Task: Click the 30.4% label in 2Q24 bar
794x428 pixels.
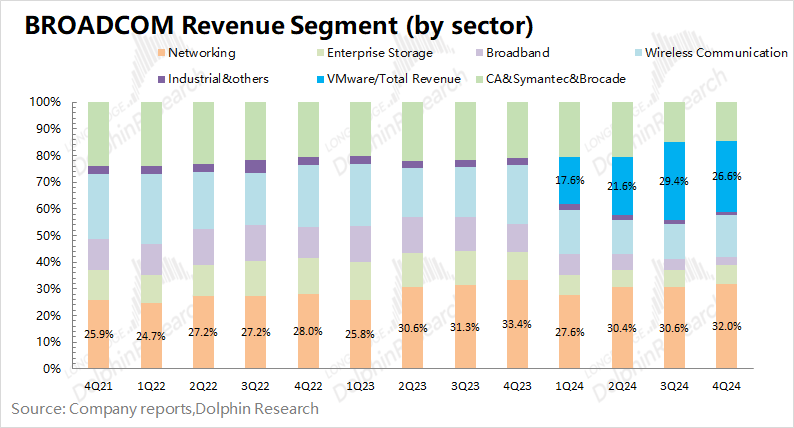Action: (622, 328)
